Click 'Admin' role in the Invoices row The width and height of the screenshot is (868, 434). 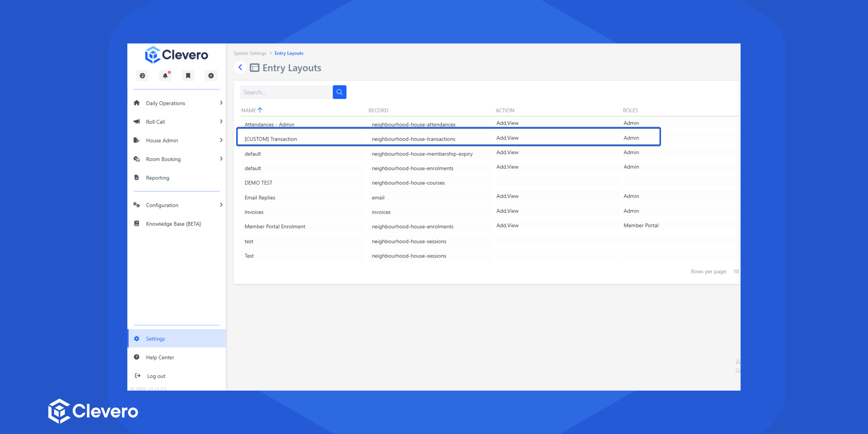pyautogui.click(x=631, y=211)
